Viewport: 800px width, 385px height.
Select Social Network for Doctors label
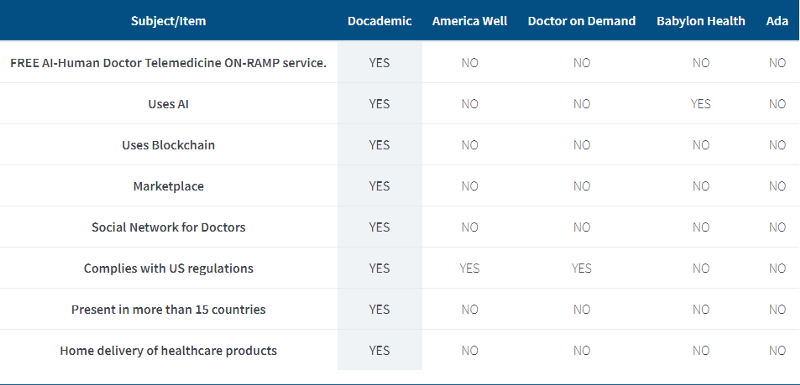pos(168,227)
